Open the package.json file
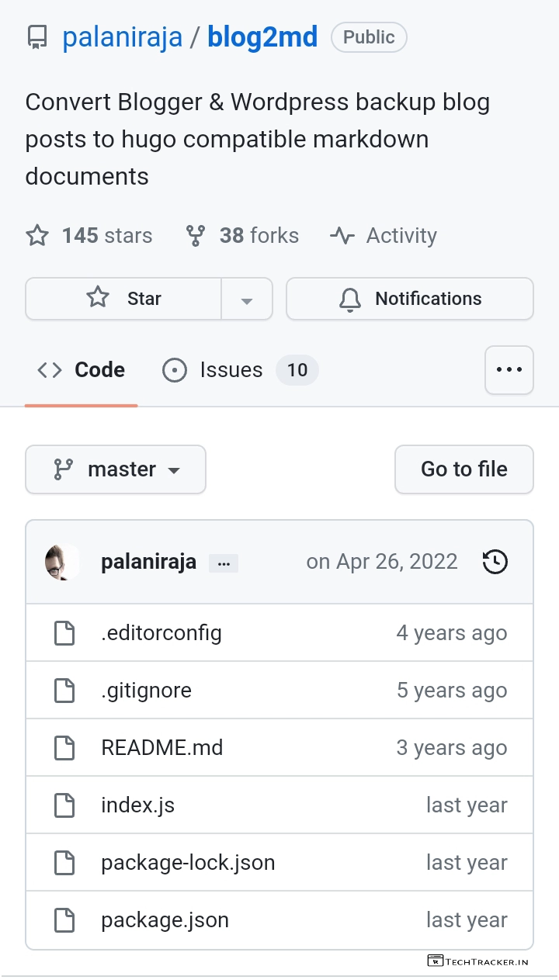 pyautogui.click(x=165, y=920)
